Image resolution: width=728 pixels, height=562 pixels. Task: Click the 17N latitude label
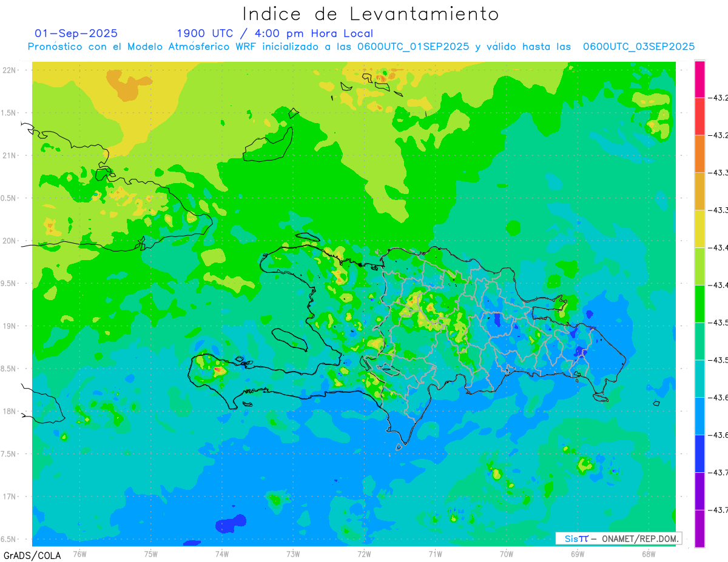click(10, 497)
